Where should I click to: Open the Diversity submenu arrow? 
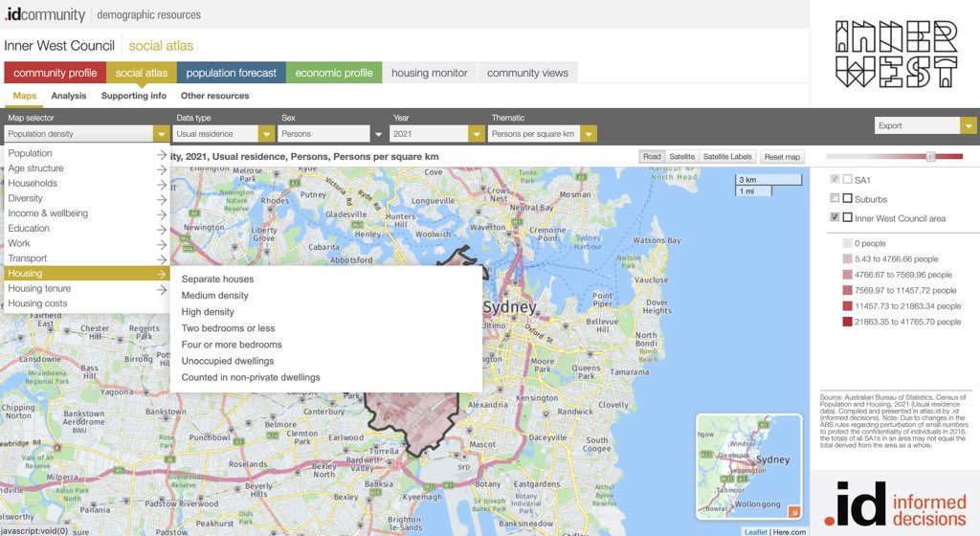pyautogui.click(x=161, y=199)
